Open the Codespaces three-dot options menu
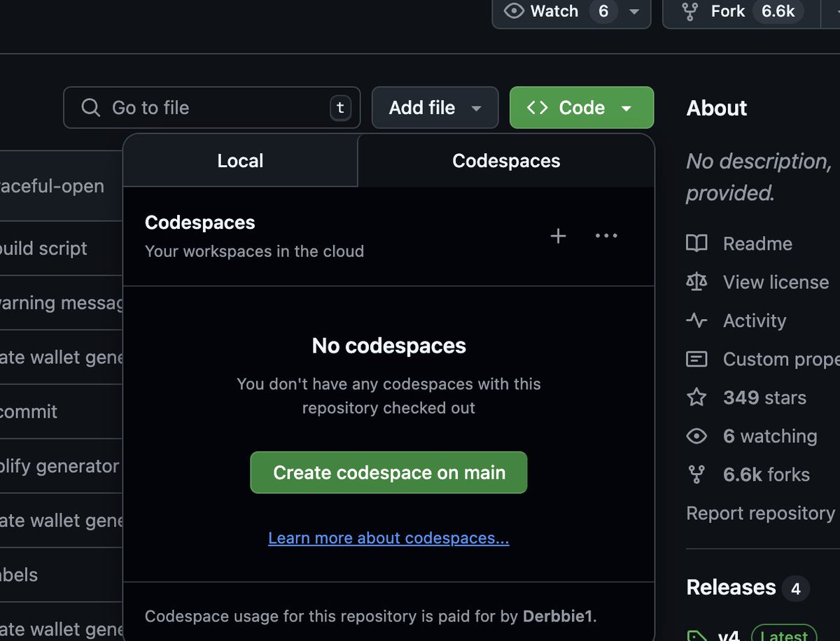 point(606,236)
